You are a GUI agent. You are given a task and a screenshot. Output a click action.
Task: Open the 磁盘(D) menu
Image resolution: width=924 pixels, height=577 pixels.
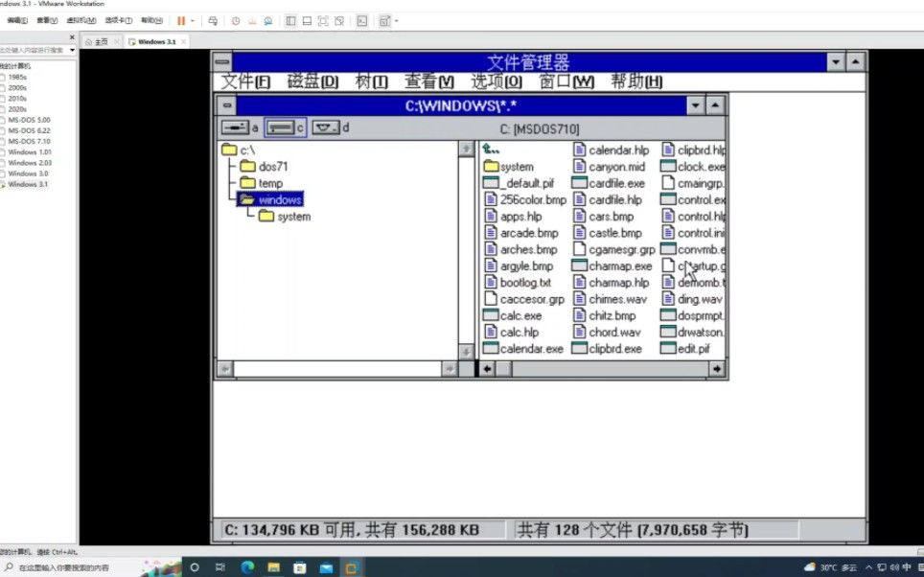click(312, 81)
